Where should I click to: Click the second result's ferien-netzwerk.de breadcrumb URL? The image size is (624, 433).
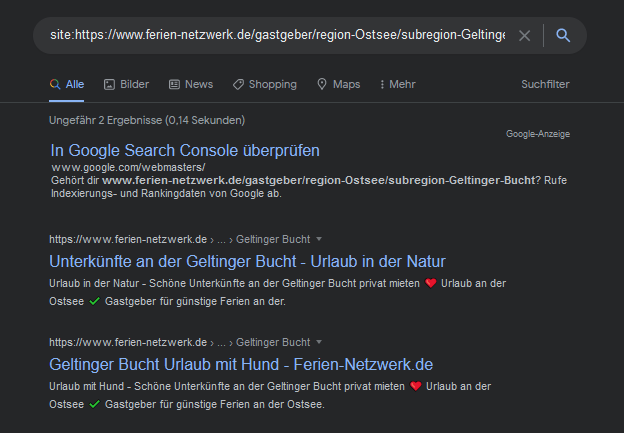point(127,342)
